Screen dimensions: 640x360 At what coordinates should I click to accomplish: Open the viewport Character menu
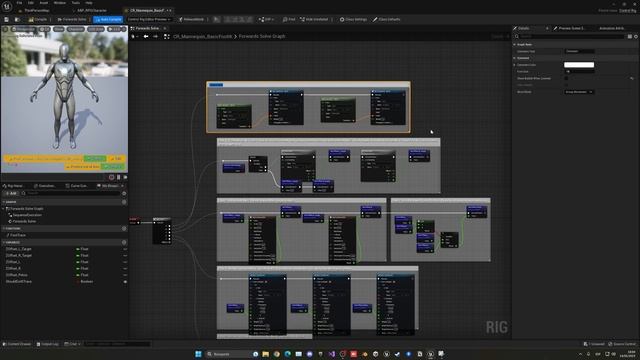pos(76,29)
